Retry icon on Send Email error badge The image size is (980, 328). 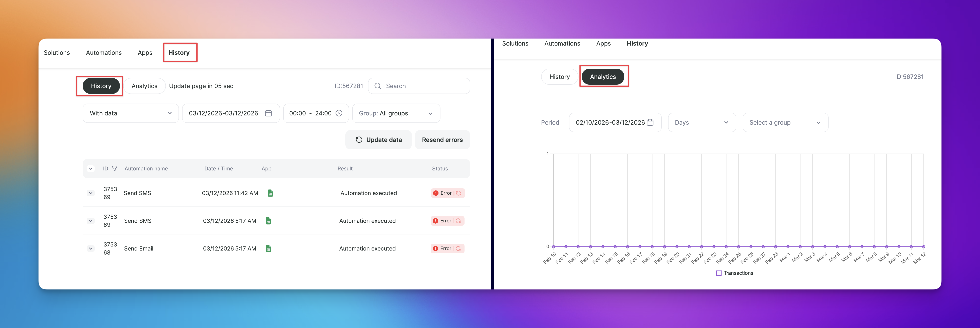point(458,248)
